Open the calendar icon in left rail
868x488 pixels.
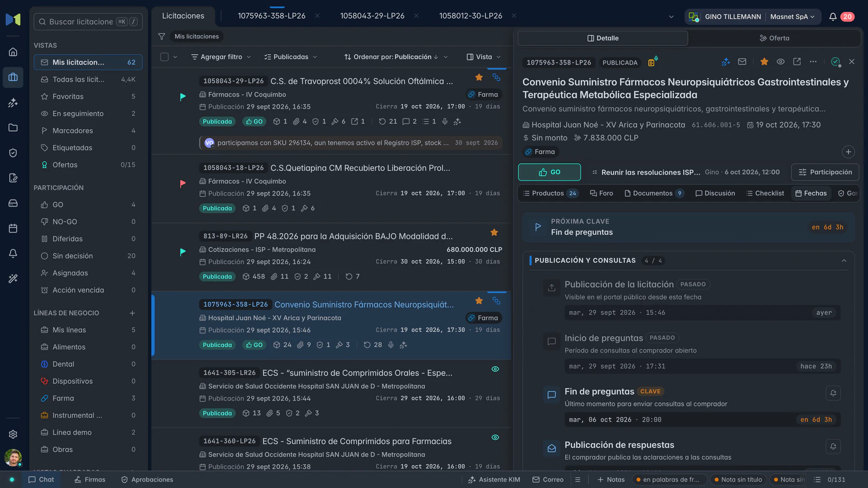pyautogui.click(x=13, y=228)
